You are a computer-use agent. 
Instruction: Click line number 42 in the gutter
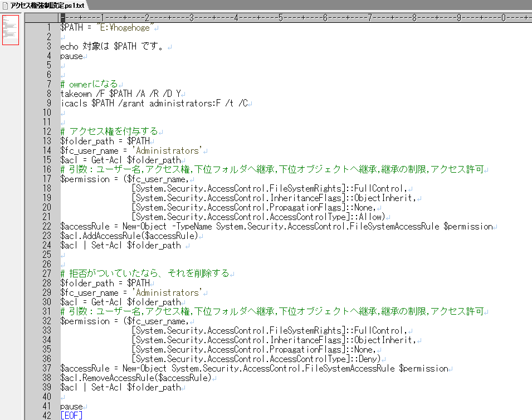pyautogui.click(x=47, y=415)
